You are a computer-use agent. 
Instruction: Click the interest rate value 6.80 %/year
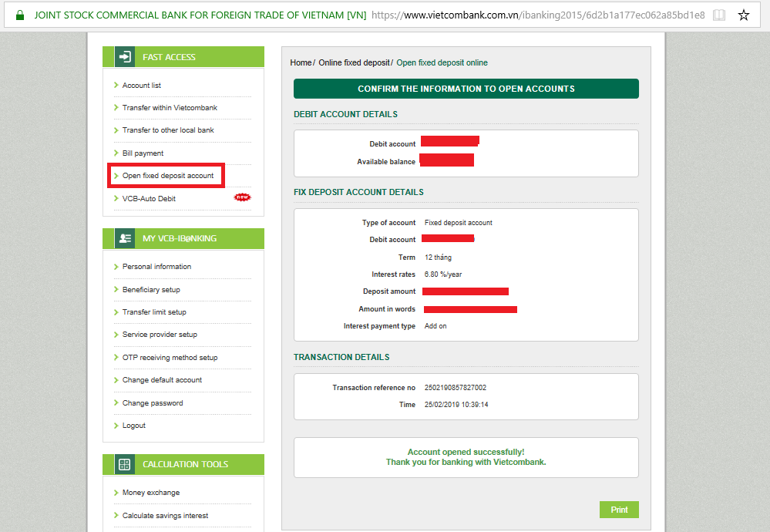pyautogui.click(x=443, y=274)
